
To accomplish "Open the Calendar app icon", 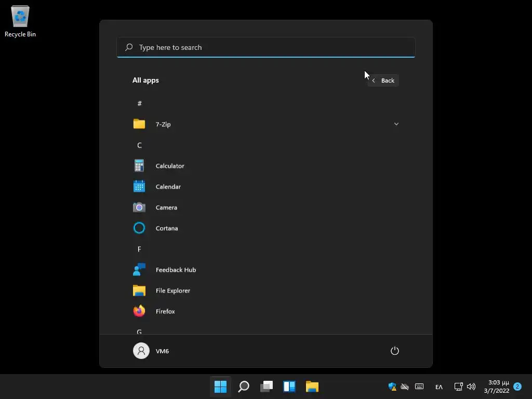I will [x=139, y=187].
